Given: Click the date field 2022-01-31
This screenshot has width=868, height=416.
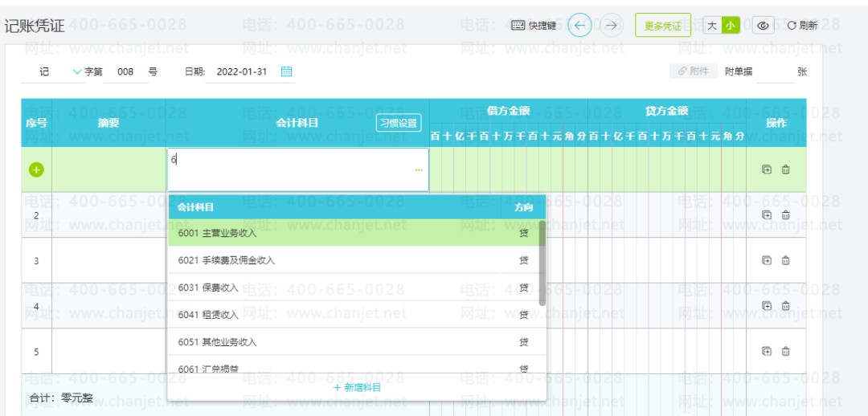Looking at the screenshot, I should 242,71.
